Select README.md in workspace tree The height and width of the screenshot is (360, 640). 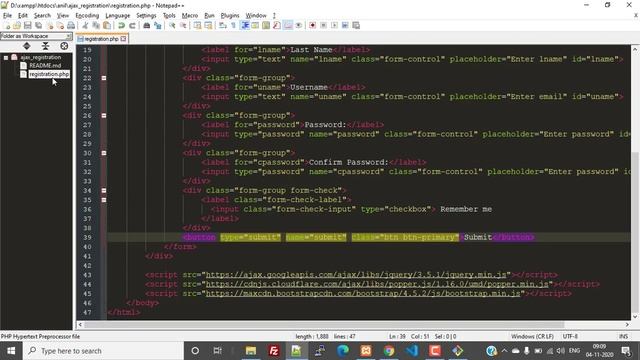click(x=45, y=66)
